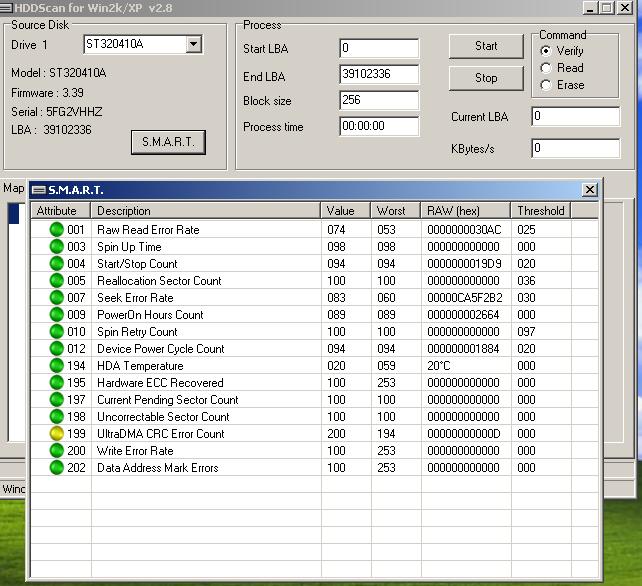Click raw value 00000000000D

tap(463, 434)
